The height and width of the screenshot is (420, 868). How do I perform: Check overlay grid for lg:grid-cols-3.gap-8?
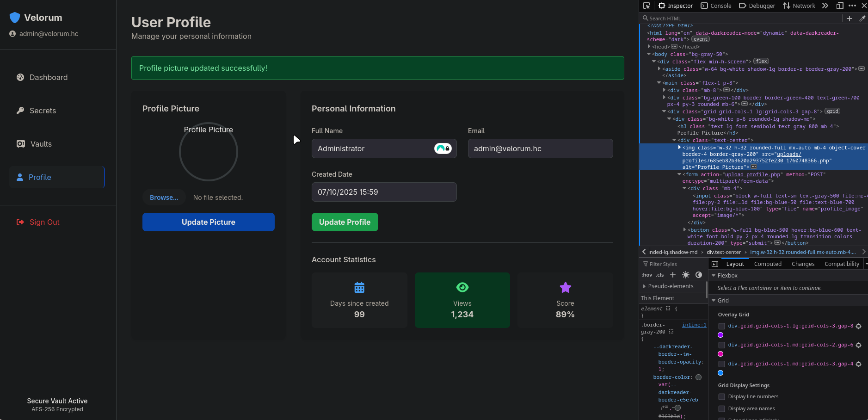(x=721, y=326)
